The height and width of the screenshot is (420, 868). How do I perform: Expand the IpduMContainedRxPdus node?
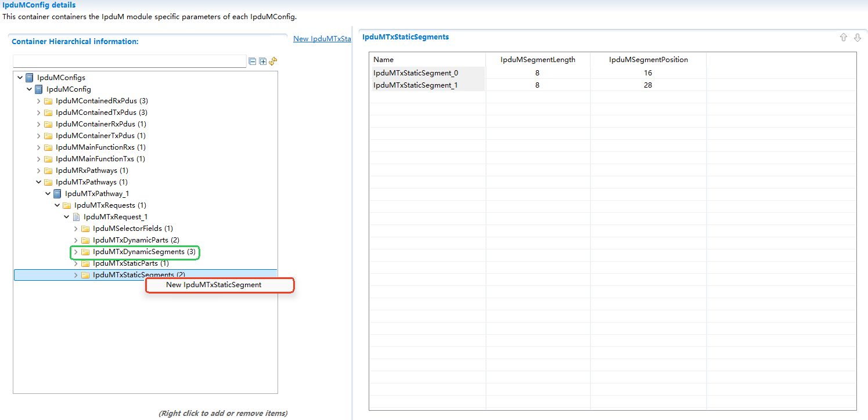coord(39,101)
